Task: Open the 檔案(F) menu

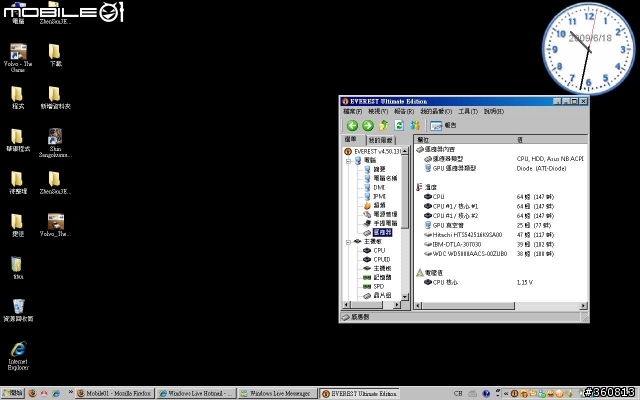Action: 352,111
